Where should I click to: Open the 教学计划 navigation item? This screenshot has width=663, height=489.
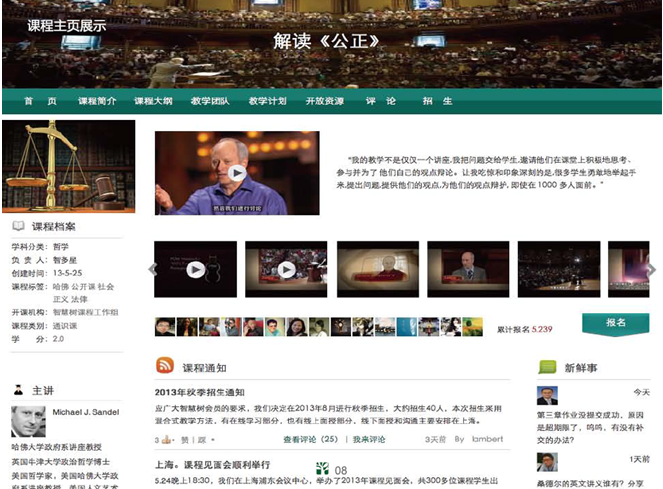point(268,101)
